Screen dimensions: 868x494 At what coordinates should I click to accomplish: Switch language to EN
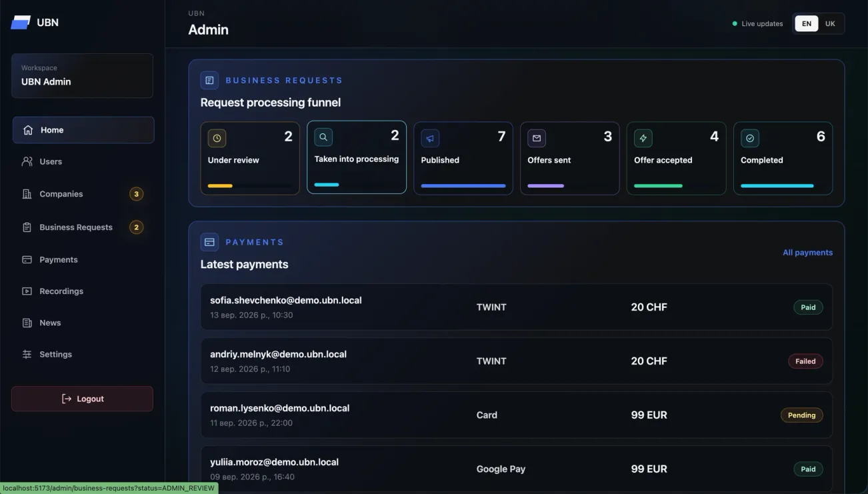point(807,23)
